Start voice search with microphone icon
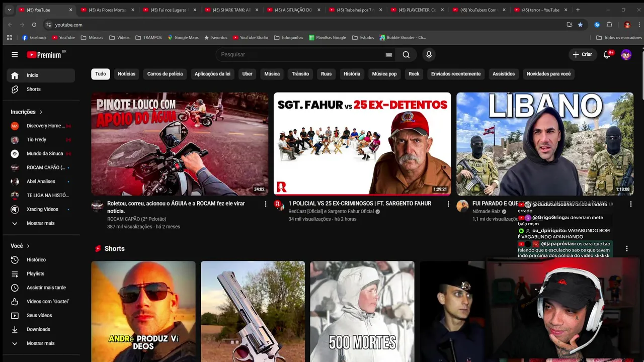This screenshot has height=362, width=644. pos(429,54)
